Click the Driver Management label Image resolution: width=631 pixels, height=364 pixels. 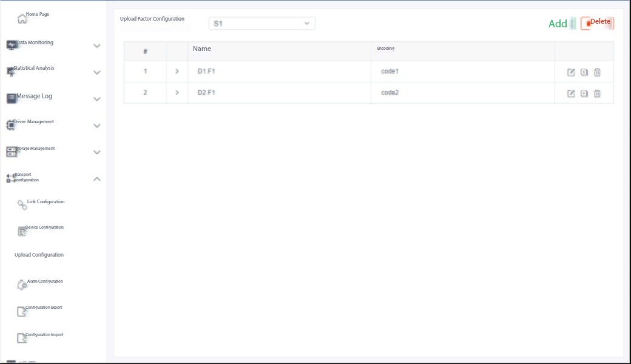click(33, 121)
